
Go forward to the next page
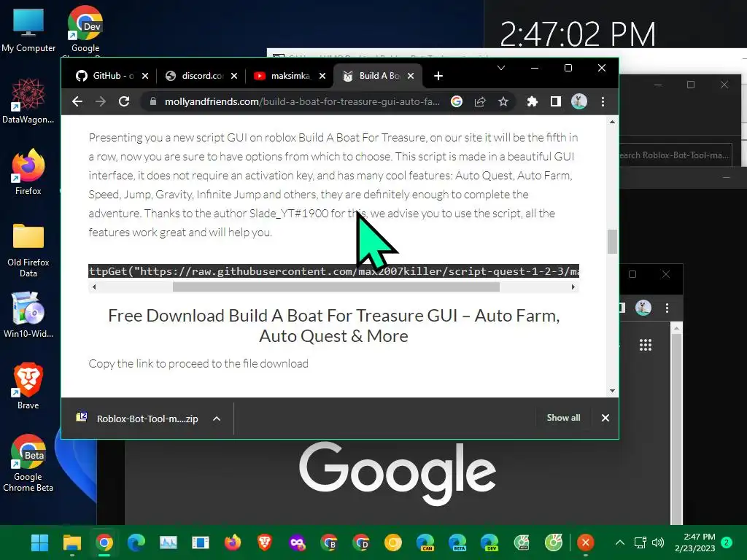101,101
